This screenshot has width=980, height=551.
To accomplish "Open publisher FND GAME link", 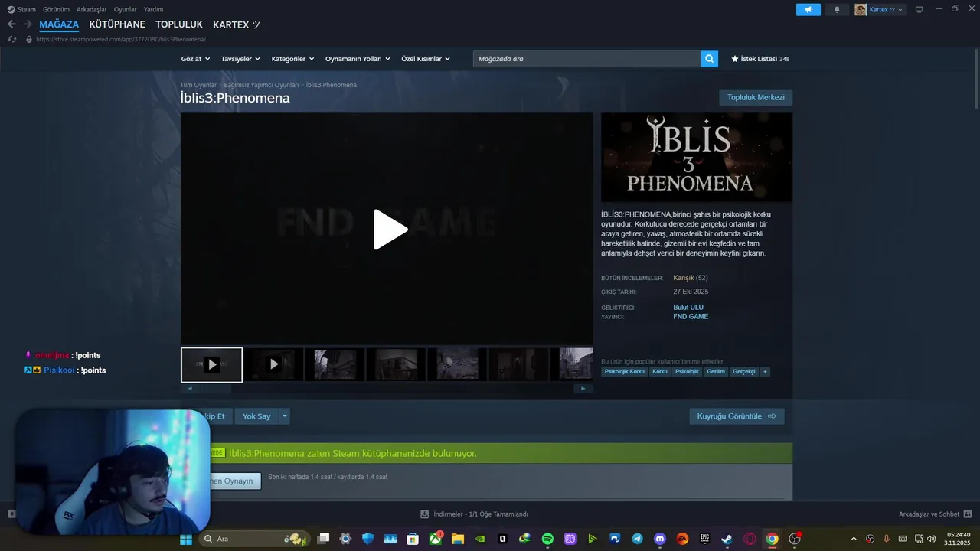I will (x=691, y=317).
